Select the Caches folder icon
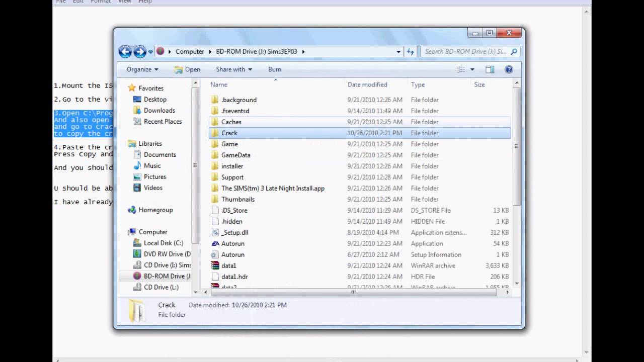The image size is (644, 362). pyautogui.click(x=215, y=122)
